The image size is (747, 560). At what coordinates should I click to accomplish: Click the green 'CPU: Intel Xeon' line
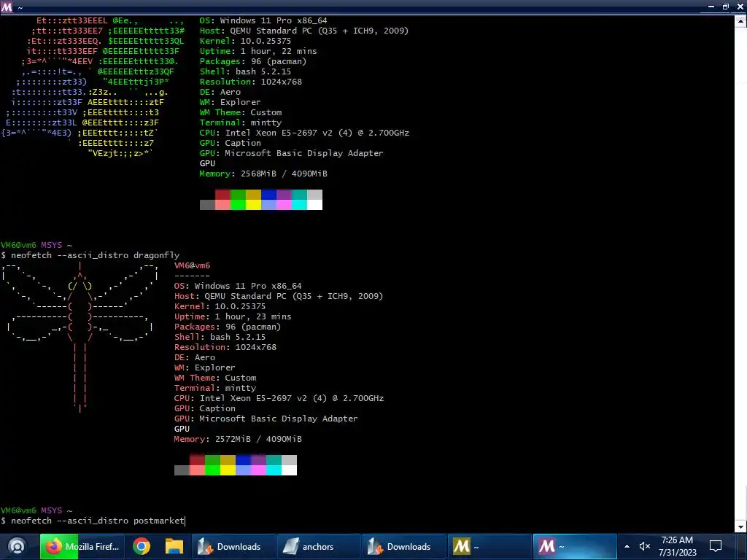[304, 133]
